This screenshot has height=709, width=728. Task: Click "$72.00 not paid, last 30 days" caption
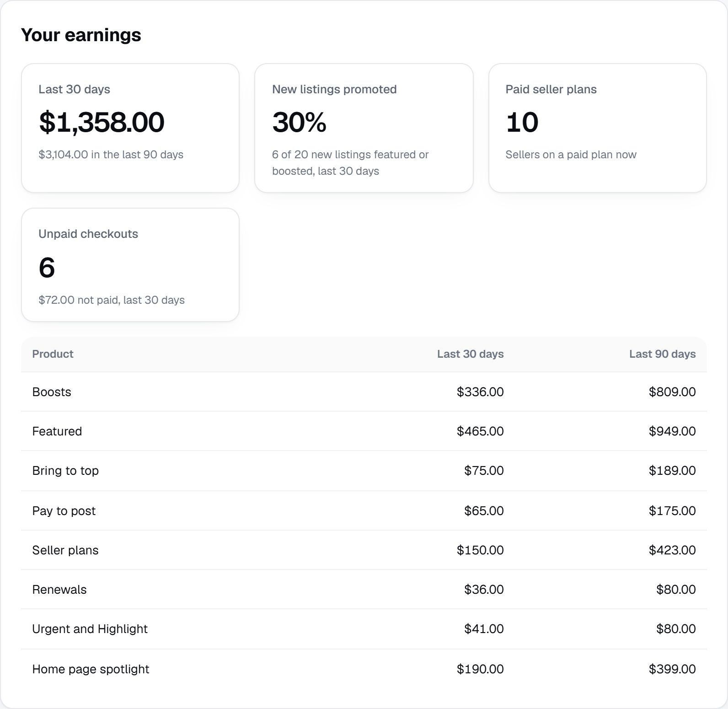tap(112, 300)
